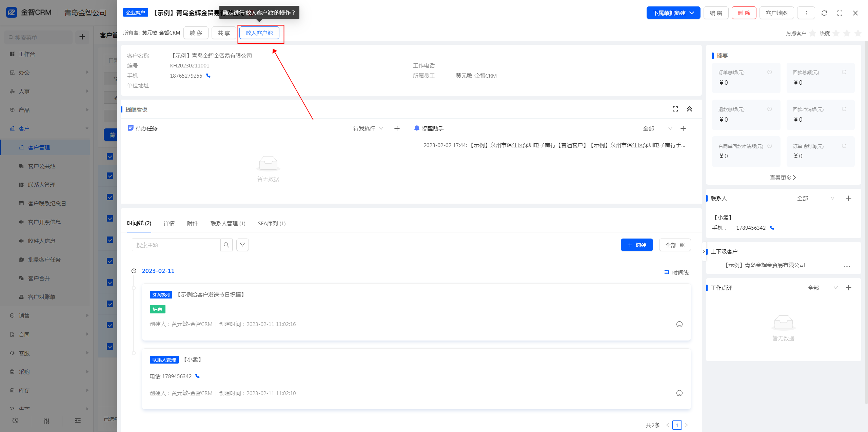The width and height of the screenshot is (868, 432).
Task: Open the timeline filter funnel icon
Action: click(x=242, y=245)
